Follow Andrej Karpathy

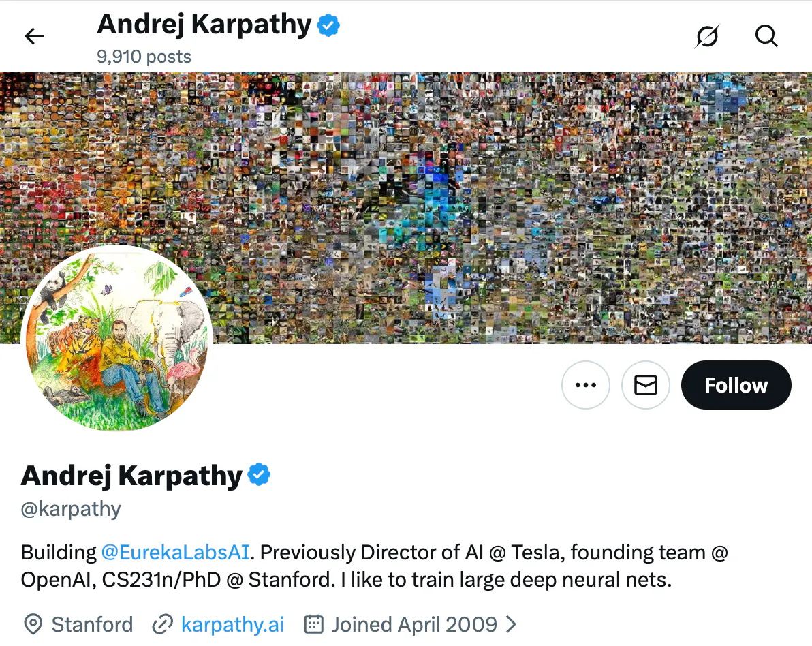click(x=736, y=385)
